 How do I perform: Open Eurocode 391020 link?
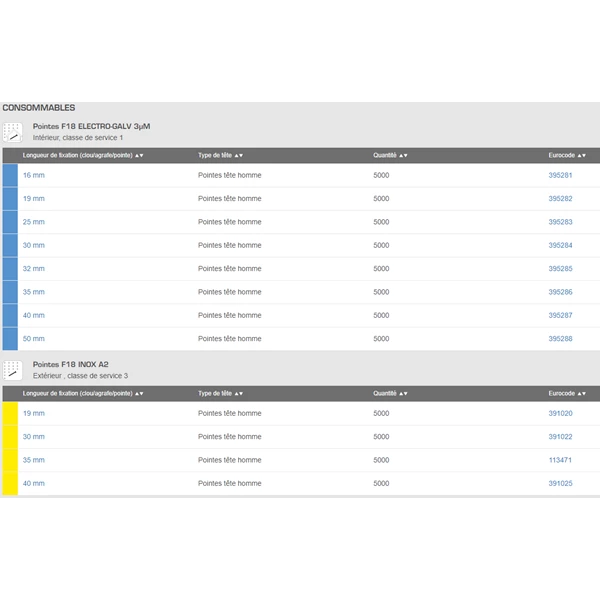coord(560,413)
